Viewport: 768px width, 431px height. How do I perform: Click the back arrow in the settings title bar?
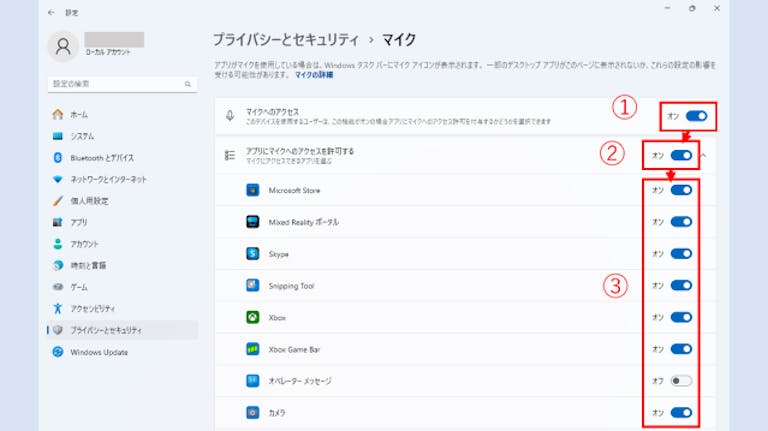pos(51,12)
